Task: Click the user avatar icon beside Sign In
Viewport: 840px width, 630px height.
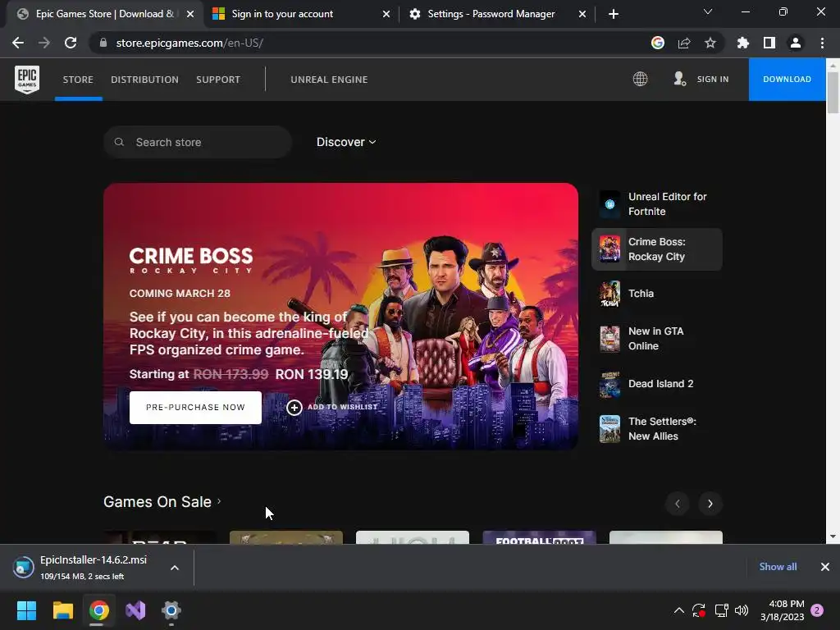Action: coord(679,80)
